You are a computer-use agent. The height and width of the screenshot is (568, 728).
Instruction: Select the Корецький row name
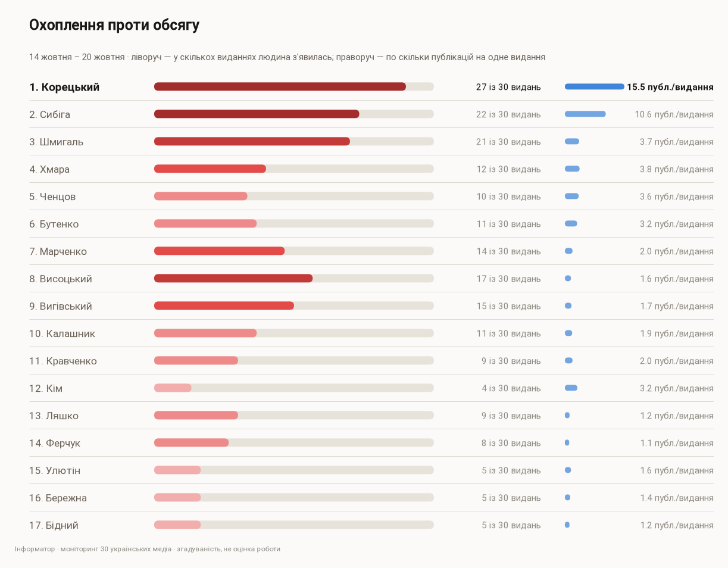click(x=64, y=87)
